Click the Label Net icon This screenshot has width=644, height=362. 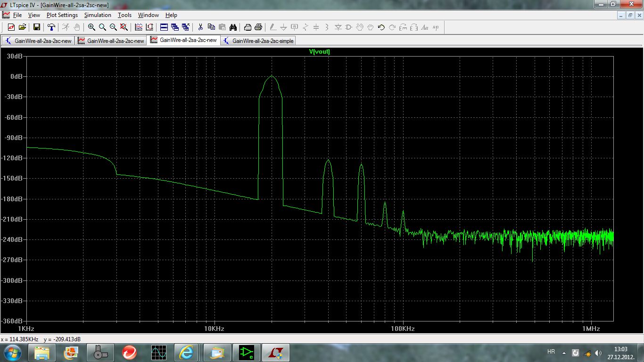click(295, 27)
